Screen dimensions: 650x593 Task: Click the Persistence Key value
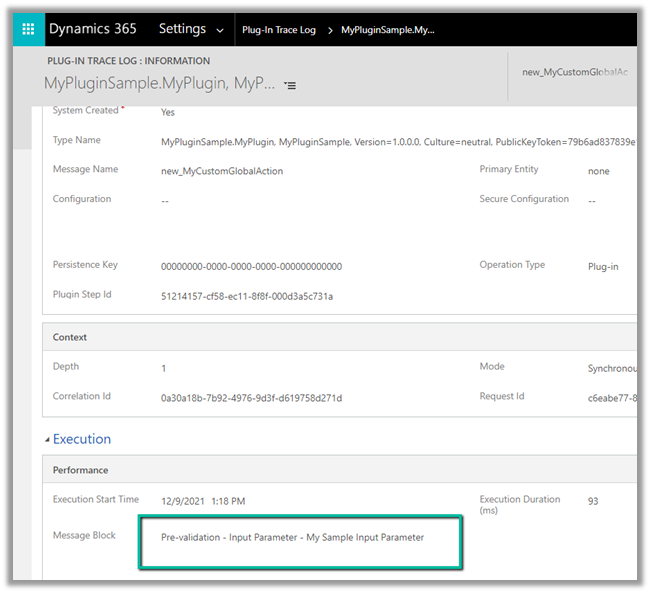point(251,267)
